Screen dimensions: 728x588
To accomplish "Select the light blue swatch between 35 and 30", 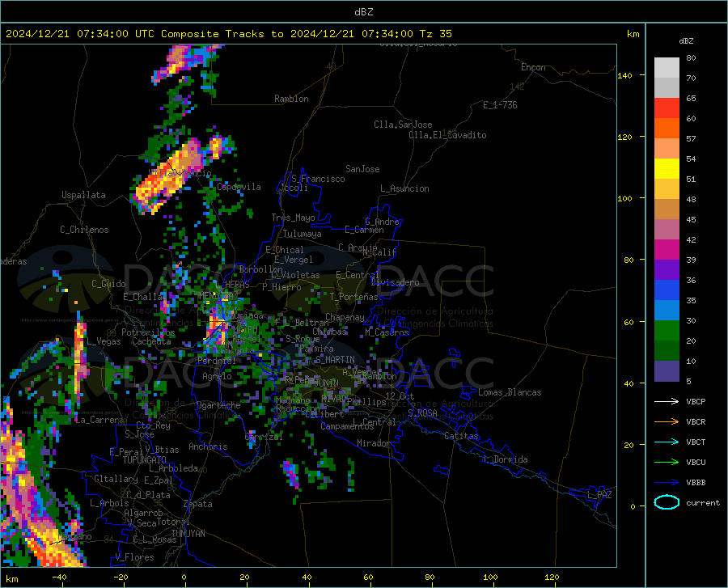I will pyautogui.click(x=667, y=311).
